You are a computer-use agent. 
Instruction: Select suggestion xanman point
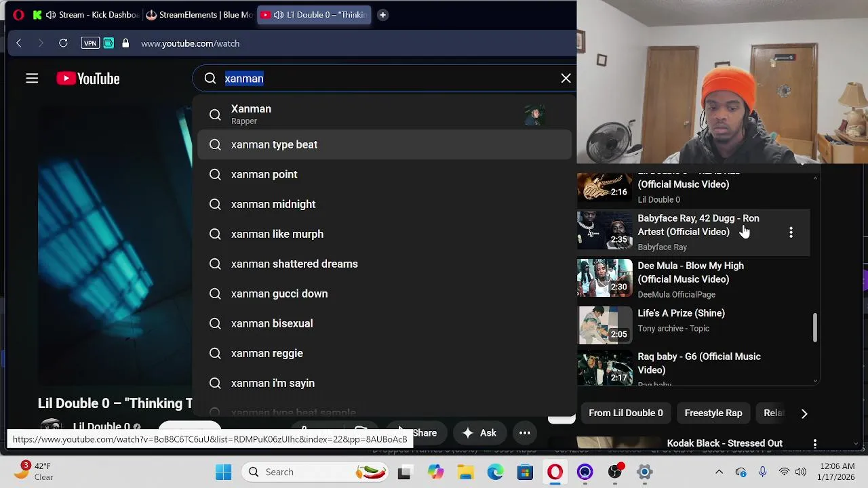click(384, 174)
